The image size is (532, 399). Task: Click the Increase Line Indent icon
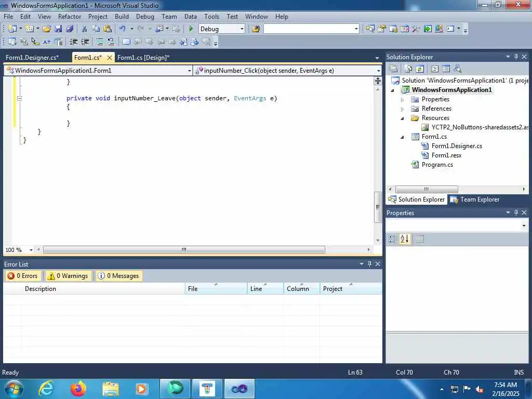coord(85,42)
